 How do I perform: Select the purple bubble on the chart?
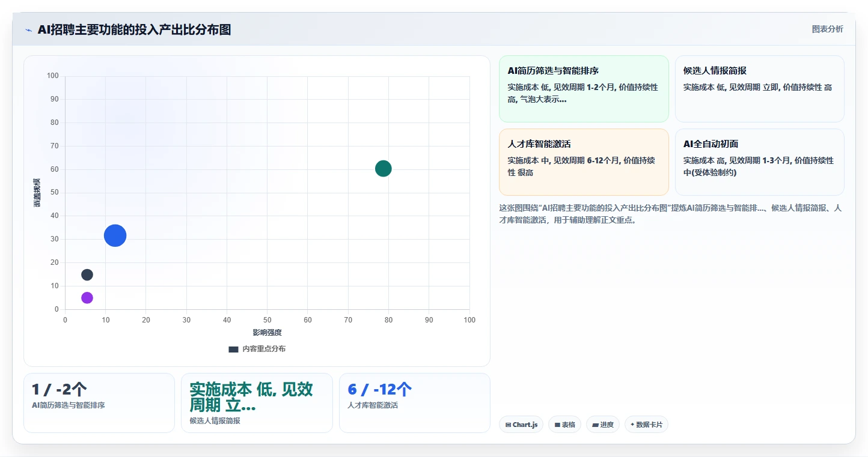pos(87,298)
